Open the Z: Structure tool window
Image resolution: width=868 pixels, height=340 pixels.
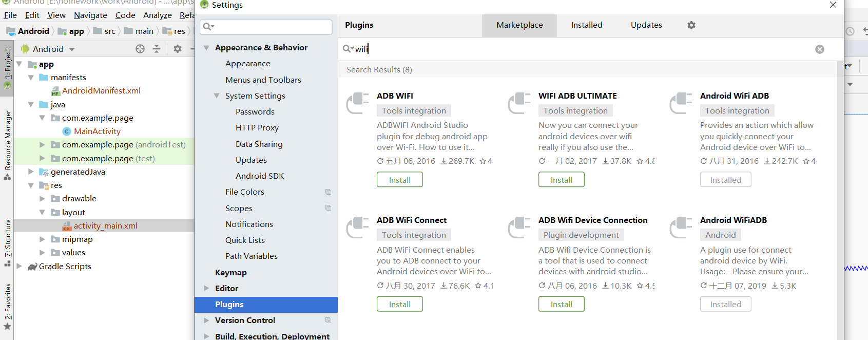(7, 242)
